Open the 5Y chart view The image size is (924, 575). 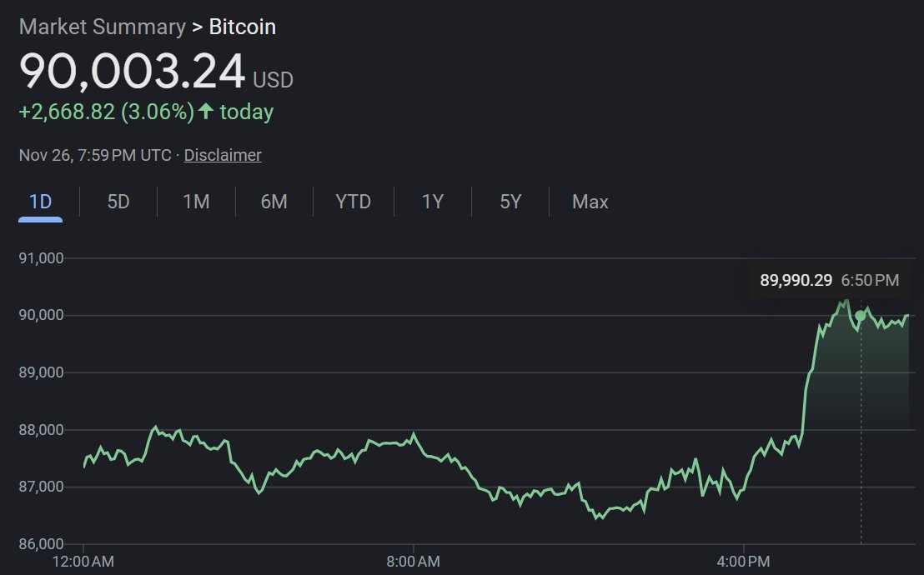point(510,202)
